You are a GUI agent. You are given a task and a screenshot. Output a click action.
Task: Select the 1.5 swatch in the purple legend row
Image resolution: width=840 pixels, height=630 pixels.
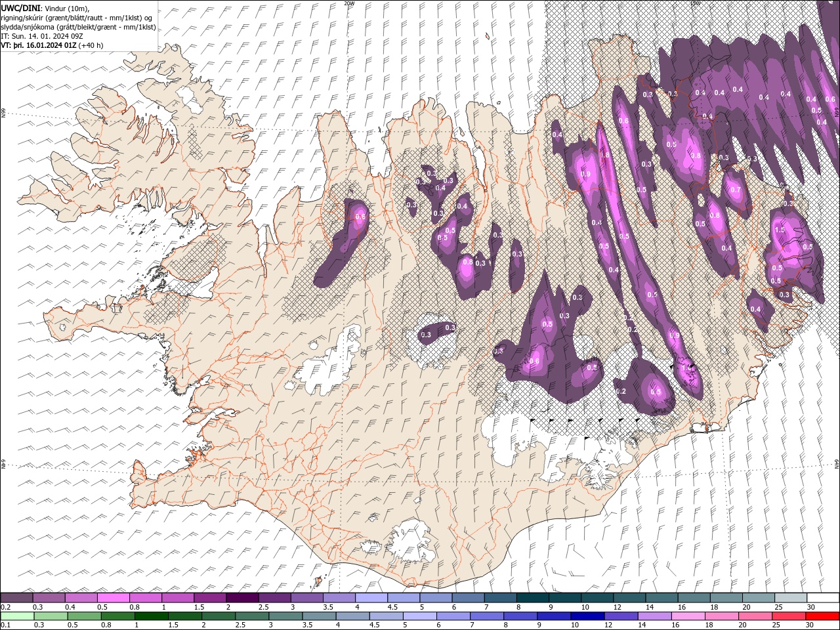(x=210, y=598)
